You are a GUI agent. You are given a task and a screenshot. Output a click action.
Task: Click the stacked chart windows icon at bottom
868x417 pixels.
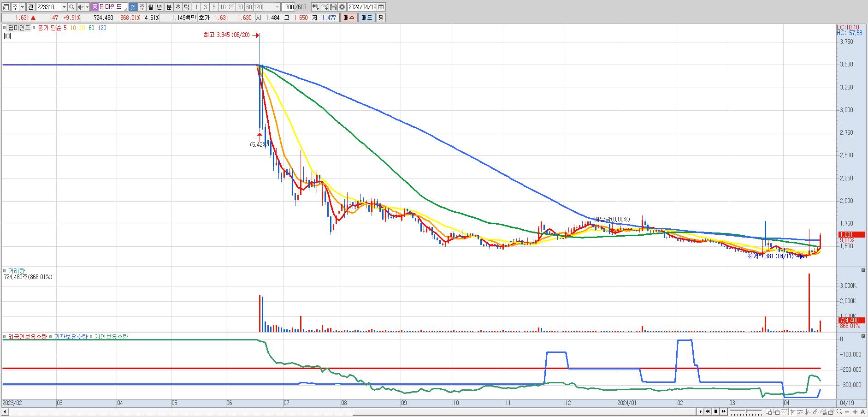[831, 411]
